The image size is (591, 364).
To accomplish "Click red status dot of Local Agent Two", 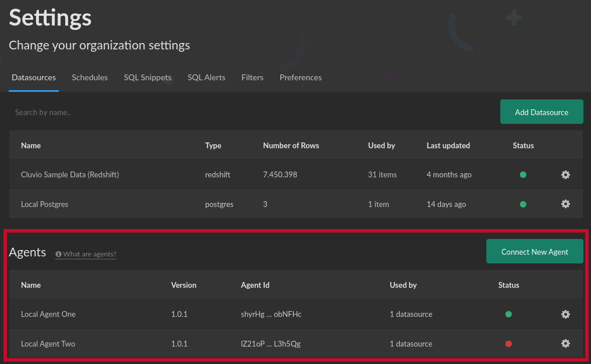I will click(508, 344).
